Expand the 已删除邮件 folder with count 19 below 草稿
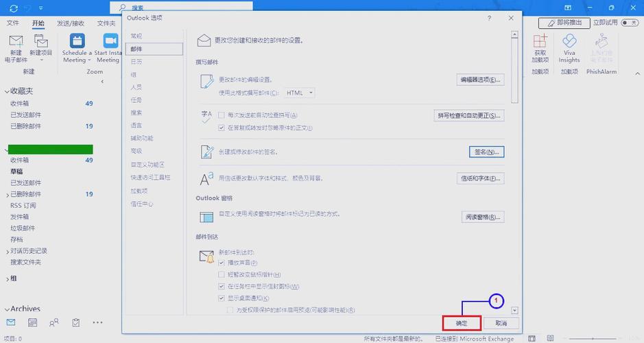Image resolution: width=644 pixels, height=343 pixels. [x=8, y=195]
